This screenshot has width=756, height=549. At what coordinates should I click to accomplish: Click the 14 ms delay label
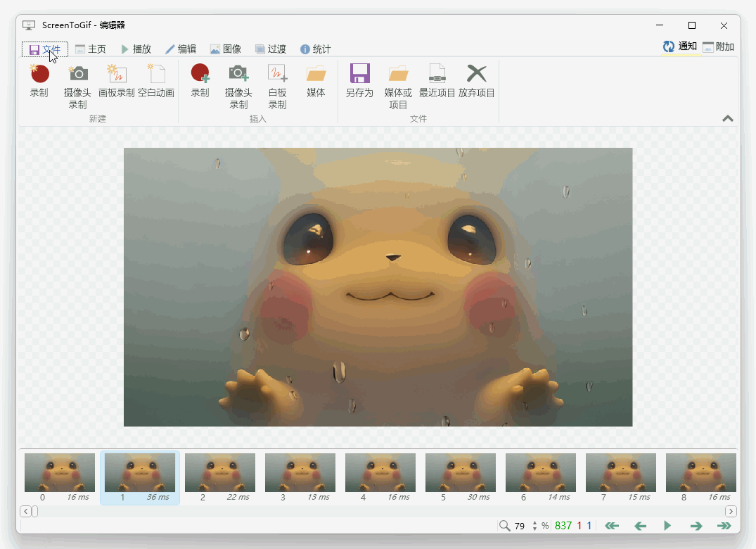click(x=559, y=497)
